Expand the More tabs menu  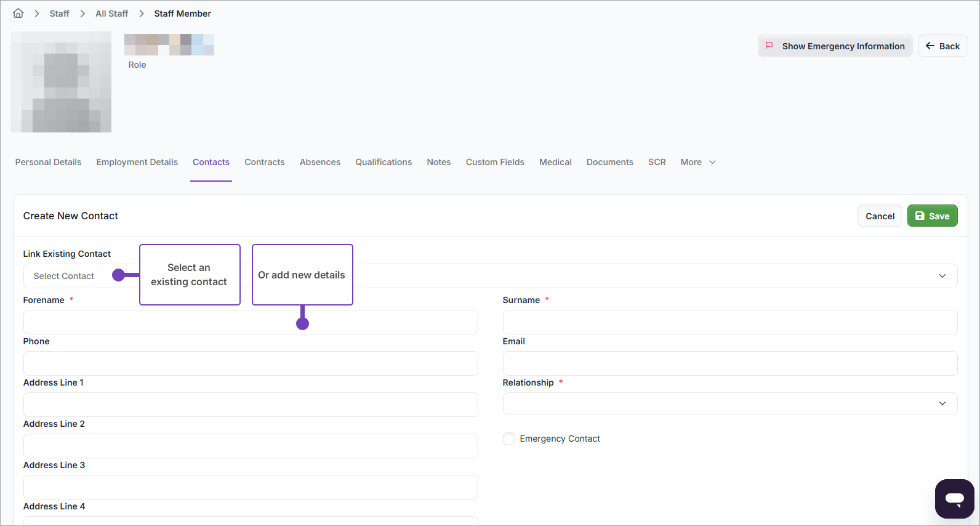[697, 162]
